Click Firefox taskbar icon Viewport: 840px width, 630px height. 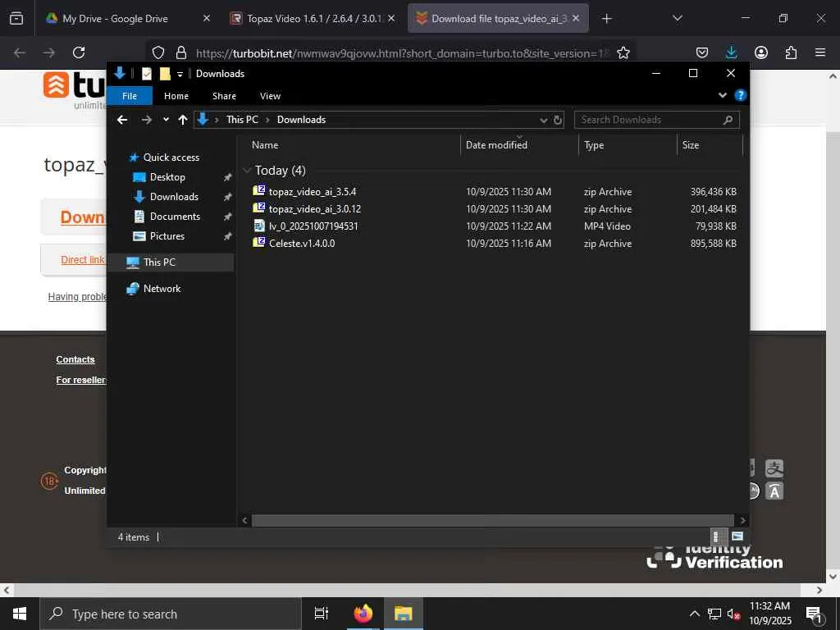click(x=363, y=614)
